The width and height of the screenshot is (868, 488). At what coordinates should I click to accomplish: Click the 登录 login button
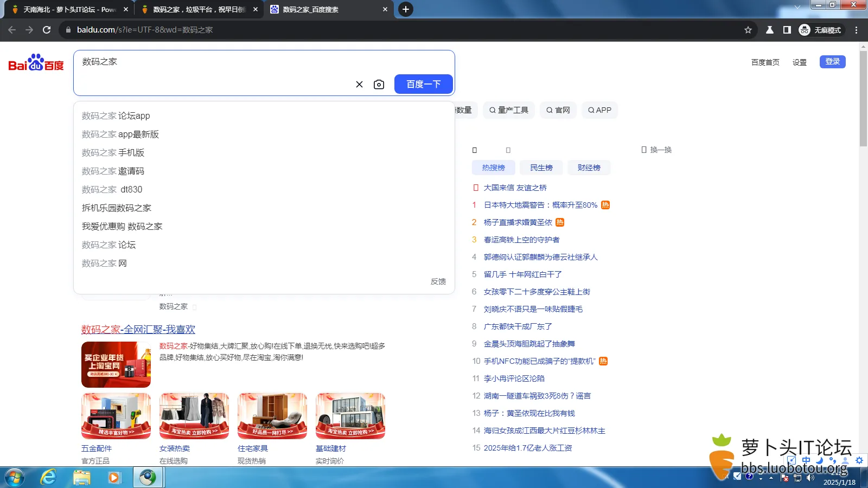(x=832, y=62)
